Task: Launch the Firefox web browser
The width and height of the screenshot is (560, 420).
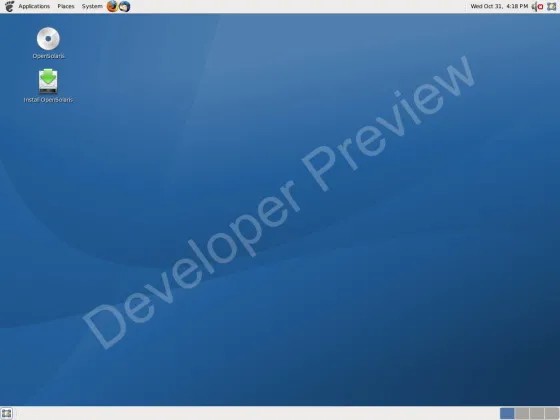Action: pyautogui.click(x=112, y=6)
